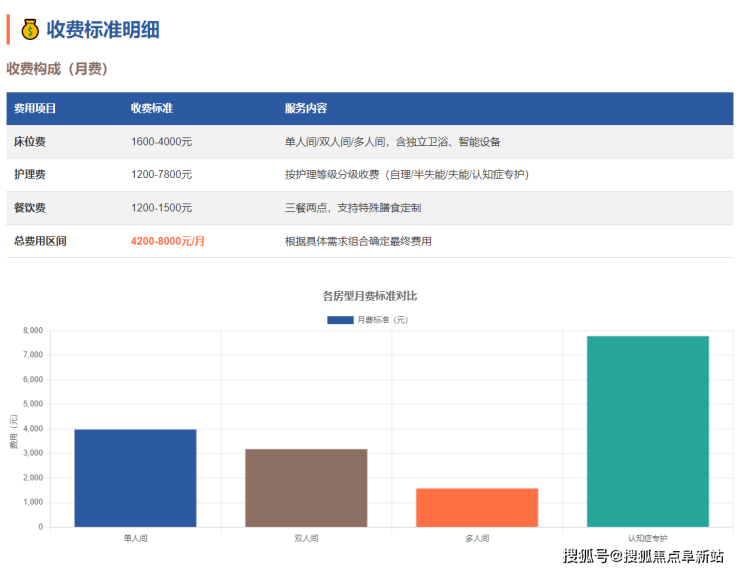The image size is (740, 572).
Task: Click the blue legend color swatch
Action: point(340,320)
